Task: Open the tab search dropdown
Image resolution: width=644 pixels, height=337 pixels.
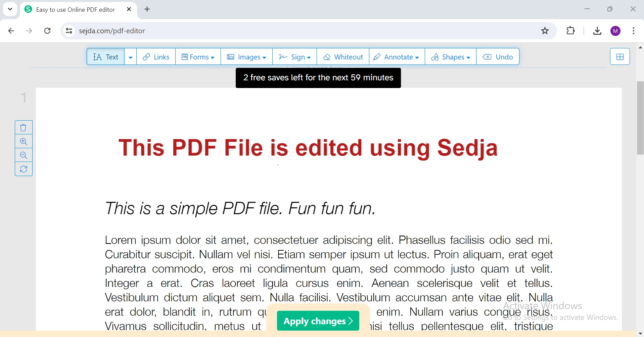Action: 10,9
